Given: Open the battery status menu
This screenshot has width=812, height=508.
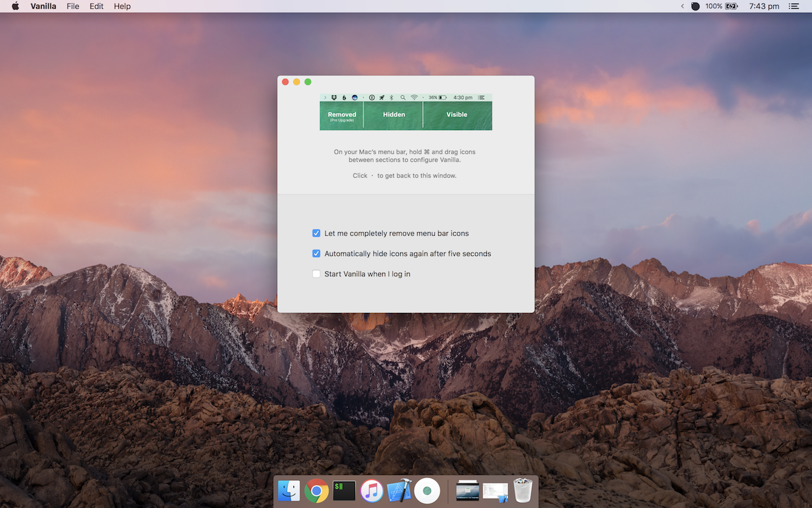Looking at the screenshot, I should coord(731,6).
